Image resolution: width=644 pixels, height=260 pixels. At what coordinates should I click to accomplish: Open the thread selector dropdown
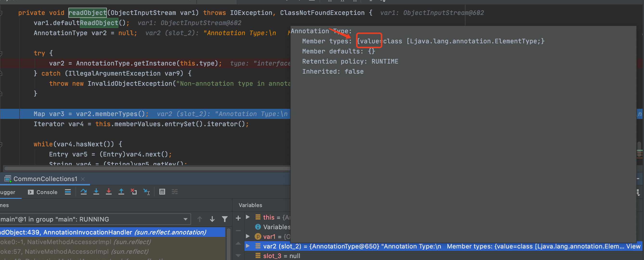(185, 219)
